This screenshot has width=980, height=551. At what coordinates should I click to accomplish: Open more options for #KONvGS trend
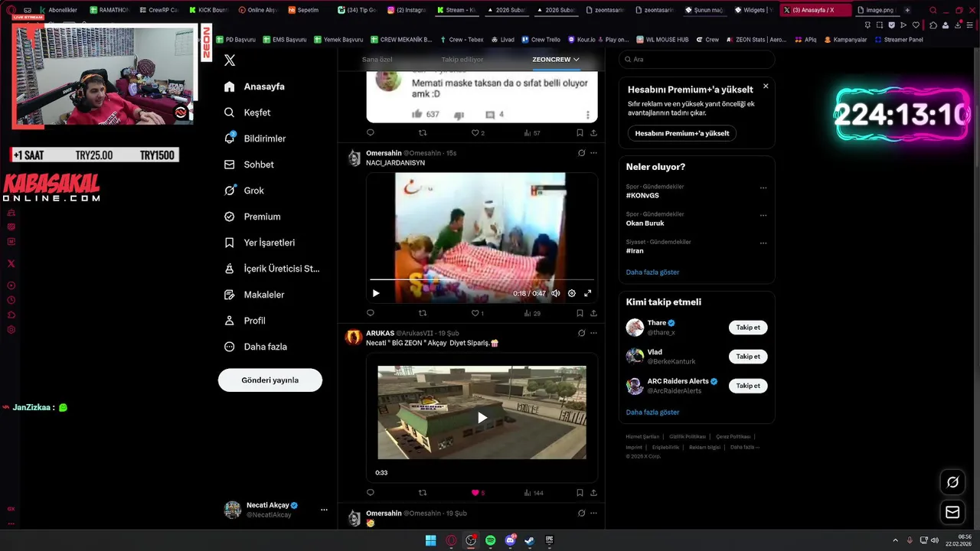click(x=763, y=188)
